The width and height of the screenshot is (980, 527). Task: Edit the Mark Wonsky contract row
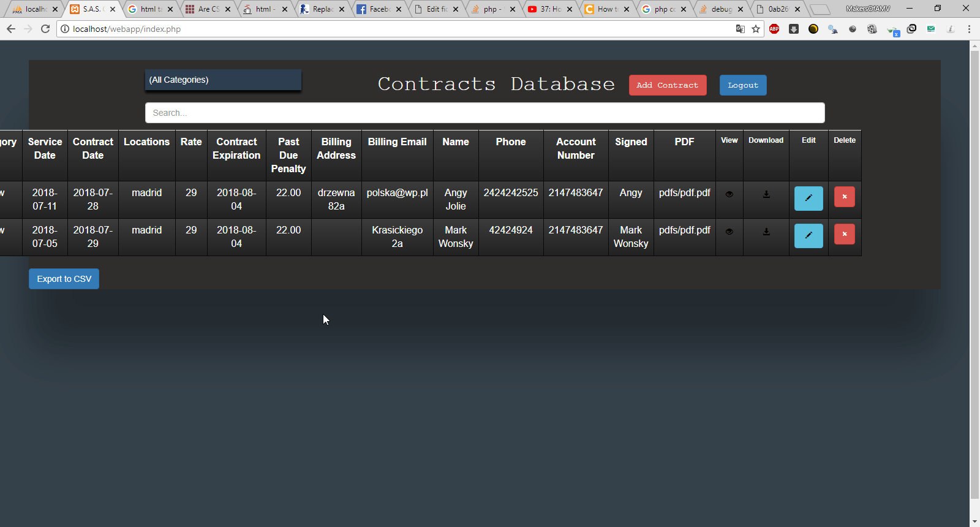click(x=809, y=235)
